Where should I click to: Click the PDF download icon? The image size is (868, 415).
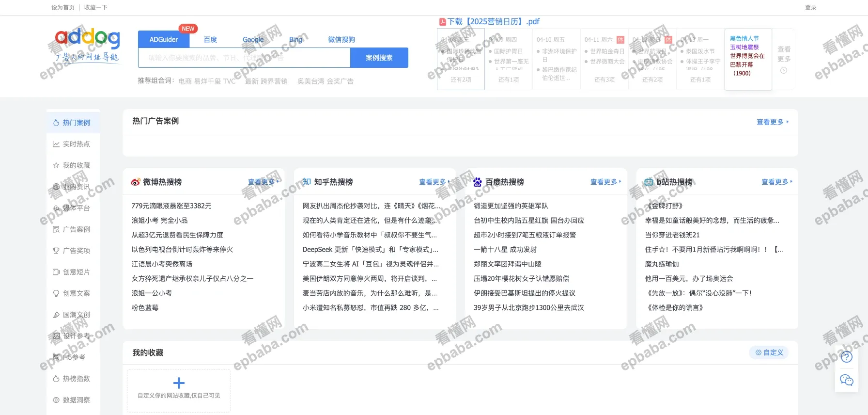tap(442, 22)
